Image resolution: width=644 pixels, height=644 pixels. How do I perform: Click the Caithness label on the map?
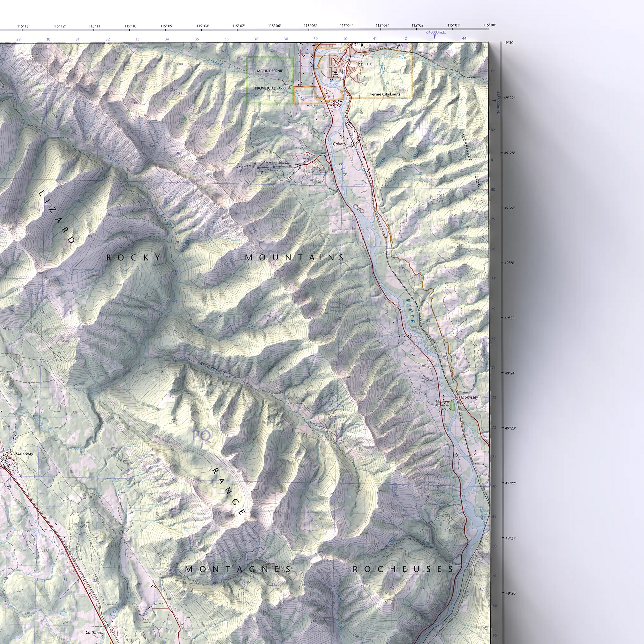point(94,632)
